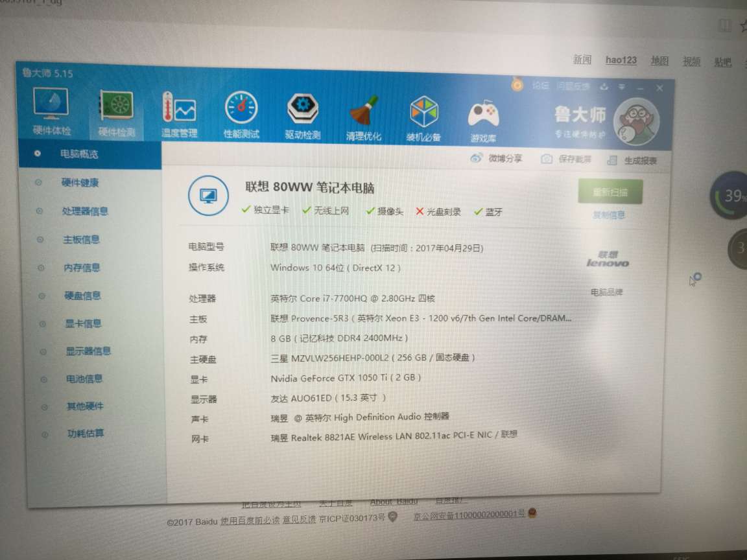Select the 硬件检测 hardware detection icon
Viewport: 747px width, 560px height.
tap(116, 113)
